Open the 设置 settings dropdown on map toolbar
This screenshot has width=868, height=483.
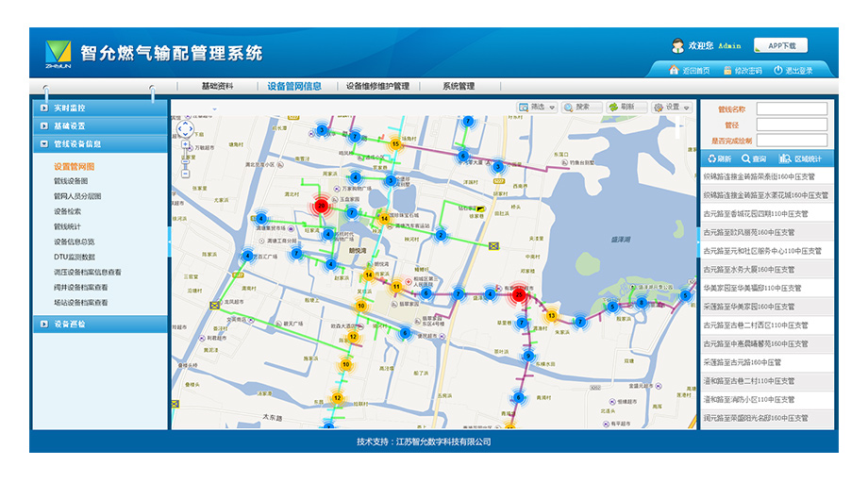pyautogui.click(x=672, y=108)
